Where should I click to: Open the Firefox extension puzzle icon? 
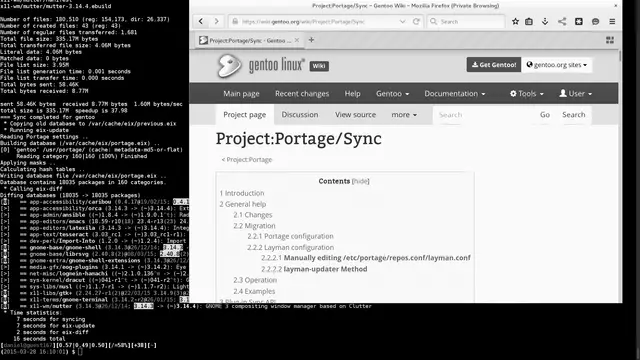pyautogui.click(x=579, y=22)
